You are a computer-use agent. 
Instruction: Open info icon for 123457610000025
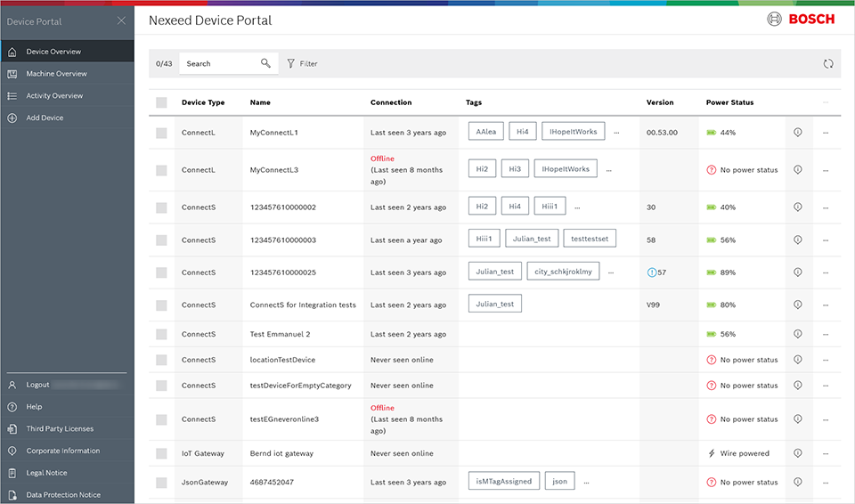point(798,272)
